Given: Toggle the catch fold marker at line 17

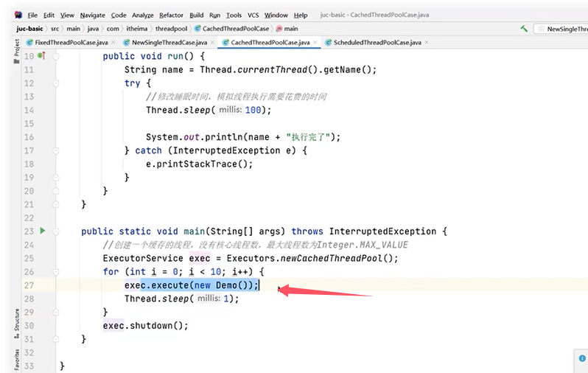Looking at the screenshot, I should (56, 151).
